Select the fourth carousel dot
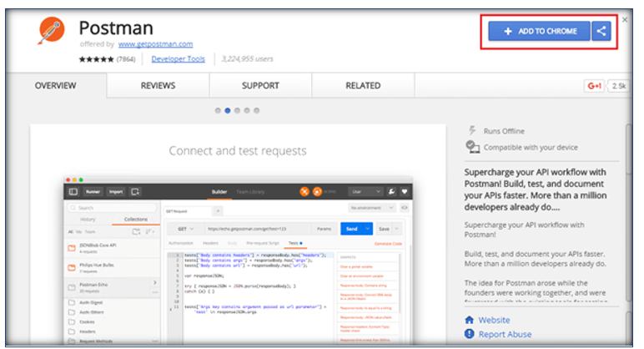Image resolution: width=644 pixels, height=349 pixels. (x=247, y=110)
